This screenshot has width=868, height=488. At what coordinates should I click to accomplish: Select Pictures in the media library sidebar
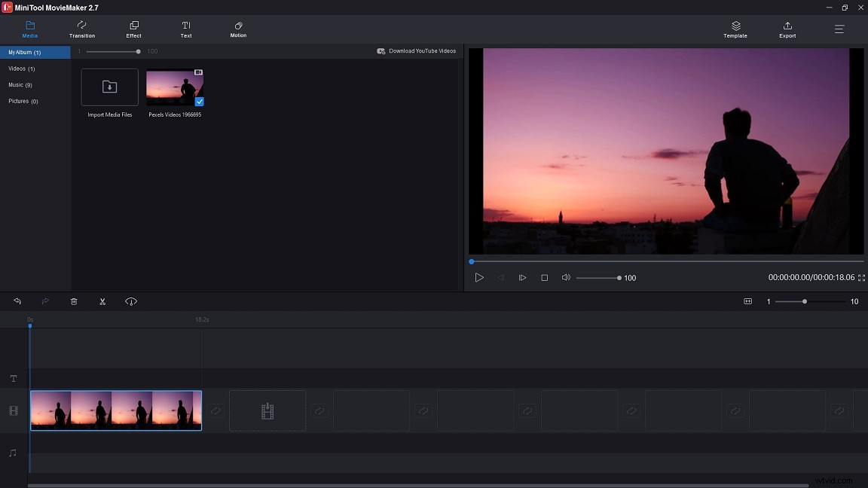[21, 101]
